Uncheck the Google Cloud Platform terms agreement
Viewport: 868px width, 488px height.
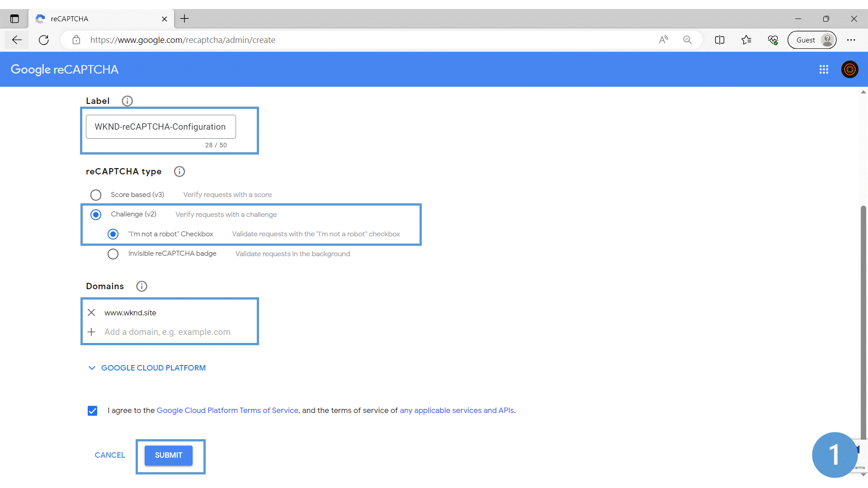[x=92, y=410]
